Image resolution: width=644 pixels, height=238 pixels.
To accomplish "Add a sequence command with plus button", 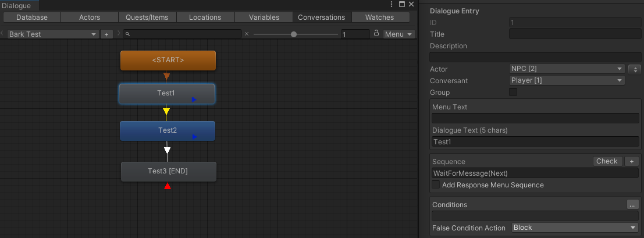I will [632, 161].
